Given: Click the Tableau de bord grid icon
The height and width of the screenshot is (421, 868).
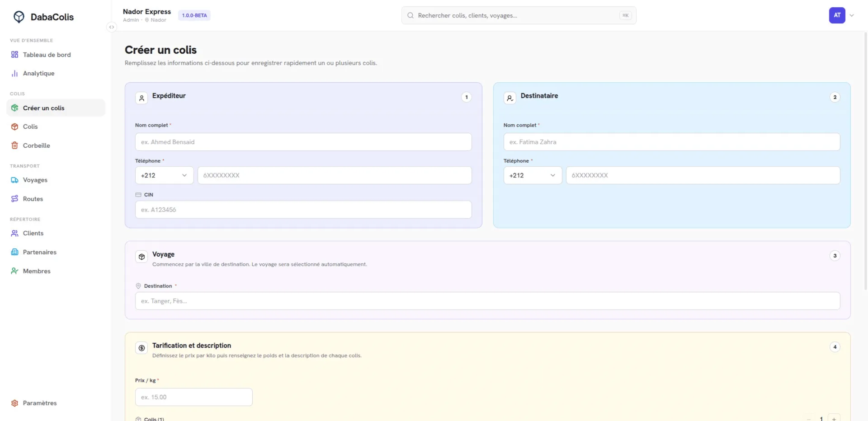Looking at the screenshot, I should tap(14, 55).
